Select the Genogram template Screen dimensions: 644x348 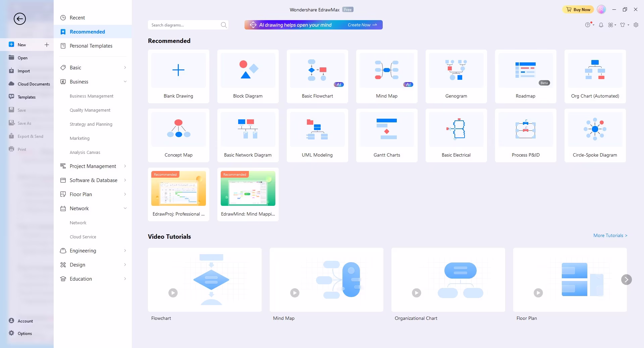[456, 76]
